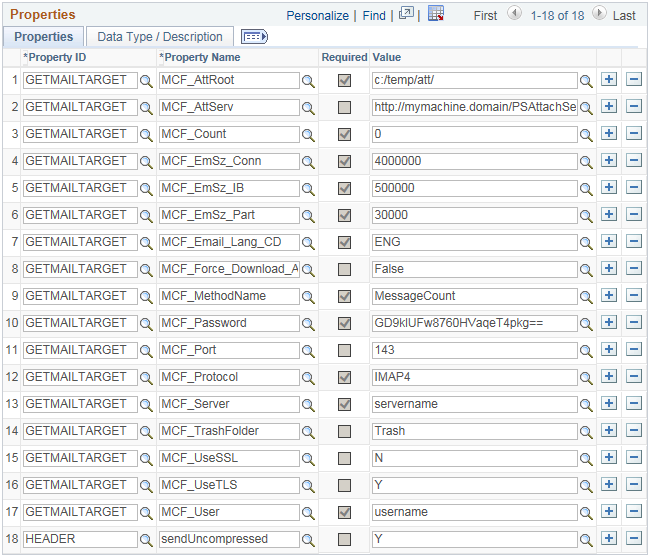Image resolution: width=652 pixels, height=559 pixels.
Task: Open lookup for MCF_AttRoot property name
Action: pos(308,80)
